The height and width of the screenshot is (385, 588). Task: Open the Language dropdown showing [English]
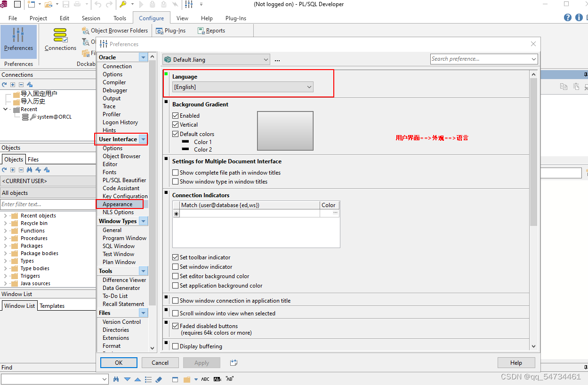(x=242, y=87)
